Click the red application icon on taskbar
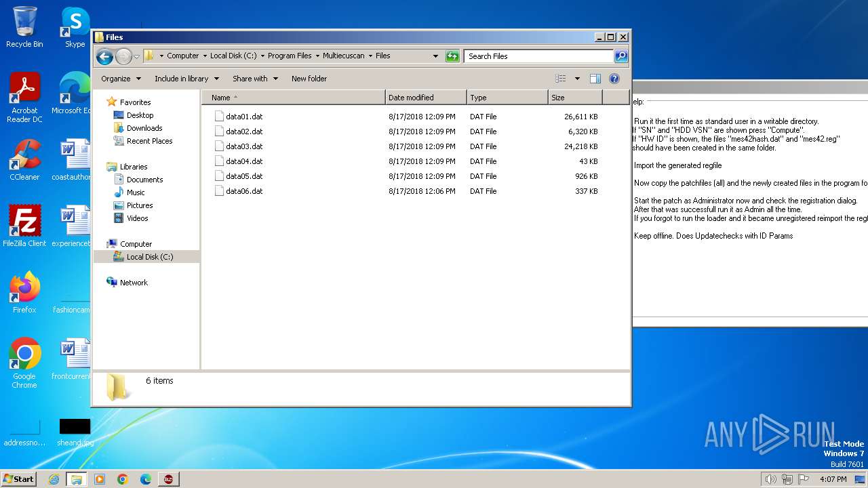Image resolution: width=868 pixels, height=488 pixels. click(x=168, y=479)
